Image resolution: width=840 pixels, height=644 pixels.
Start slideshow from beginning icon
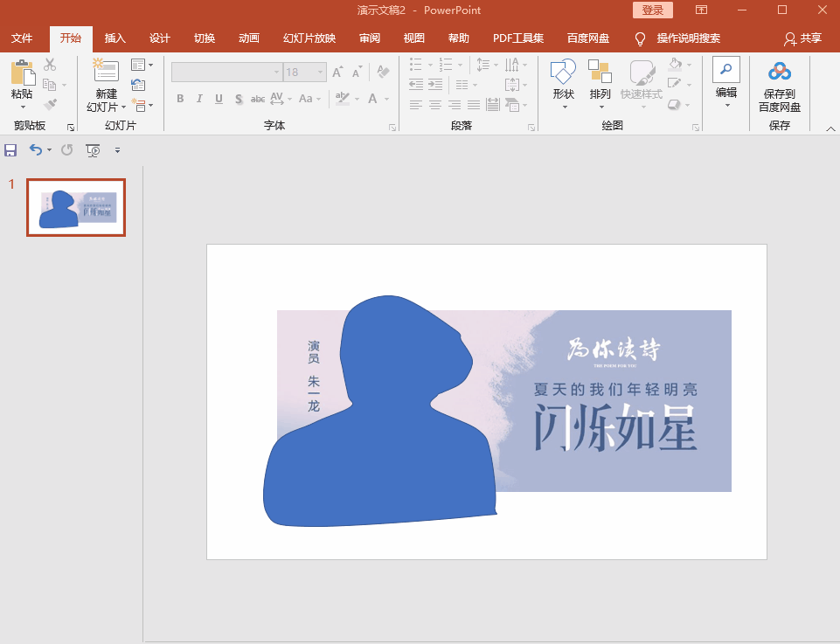click(93, 150)
